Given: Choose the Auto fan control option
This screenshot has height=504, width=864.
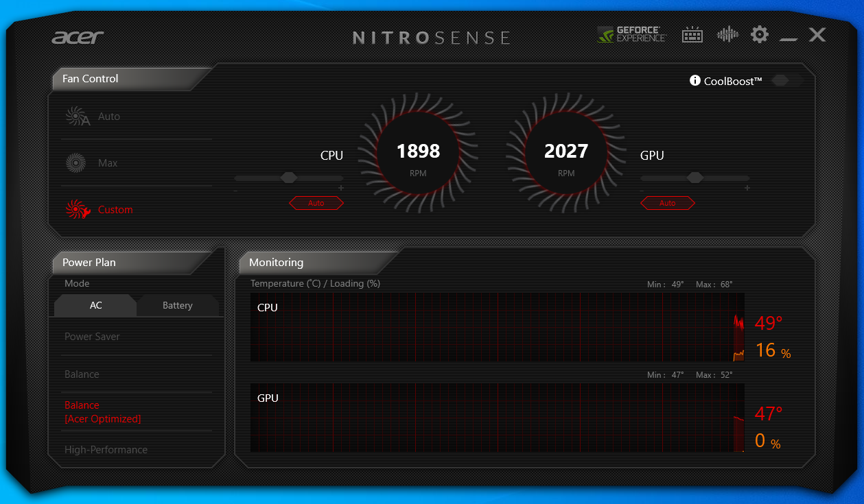Looking at the screenshot, I should tap(109, 117).
